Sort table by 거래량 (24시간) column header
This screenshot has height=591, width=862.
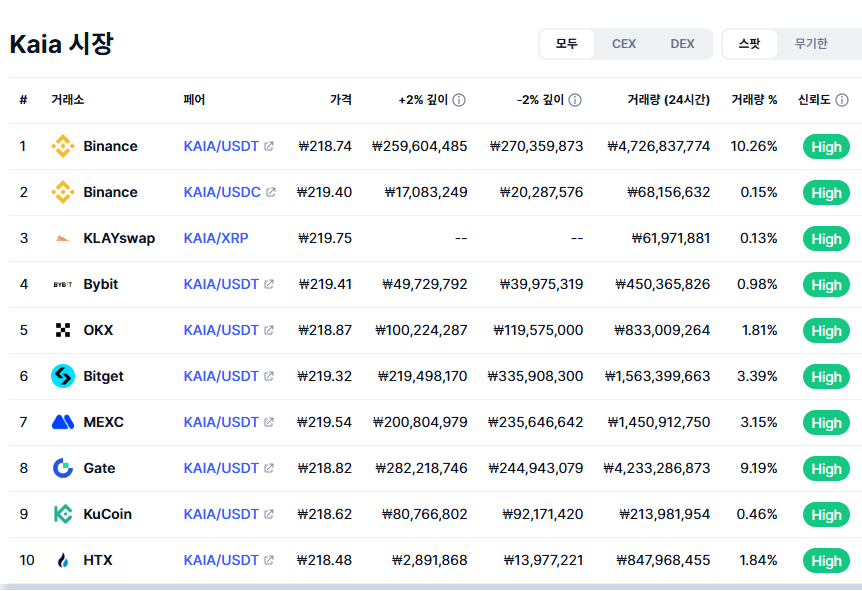[x=668, y=101]
